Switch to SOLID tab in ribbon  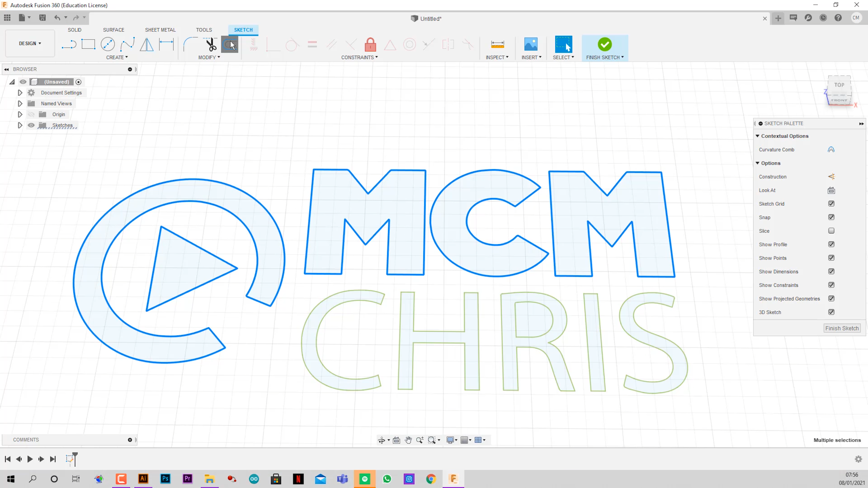[74, 30]
